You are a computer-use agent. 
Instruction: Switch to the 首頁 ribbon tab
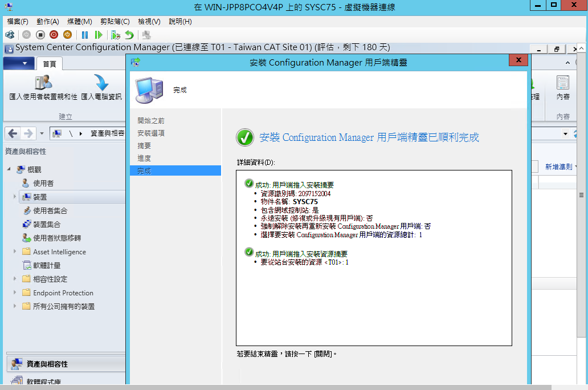point(50,64)
